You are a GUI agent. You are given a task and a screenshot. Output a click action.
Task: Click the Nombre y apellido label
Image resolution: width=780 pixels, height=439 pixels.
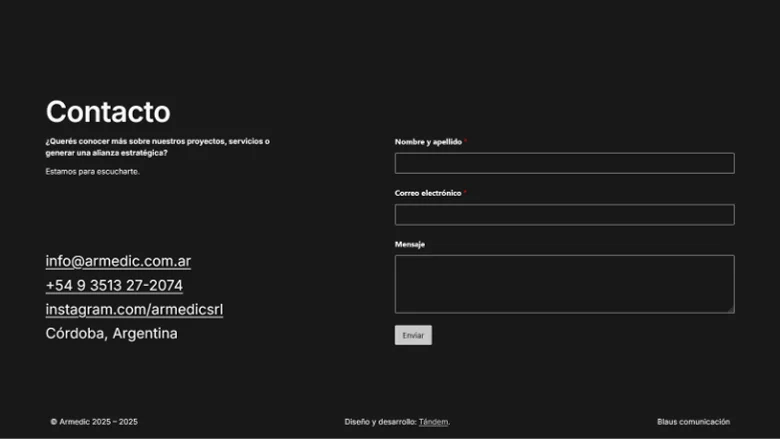(428, 142)
